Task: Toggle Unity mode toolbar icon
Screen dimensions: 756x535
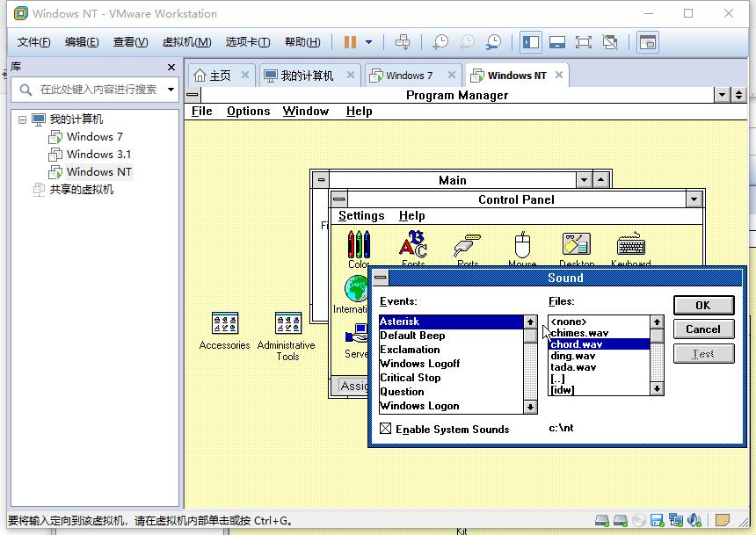Action: point(610,42)
